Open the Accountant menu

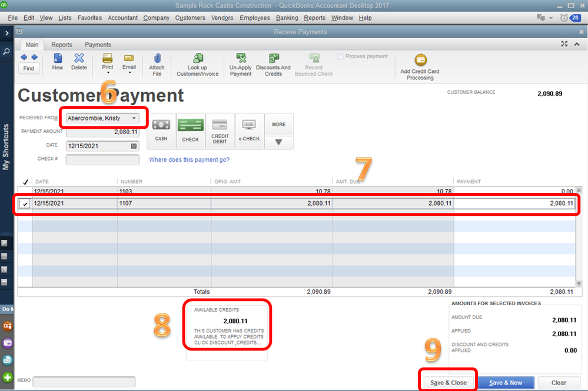pyautogui.click(x=122, y=18)
